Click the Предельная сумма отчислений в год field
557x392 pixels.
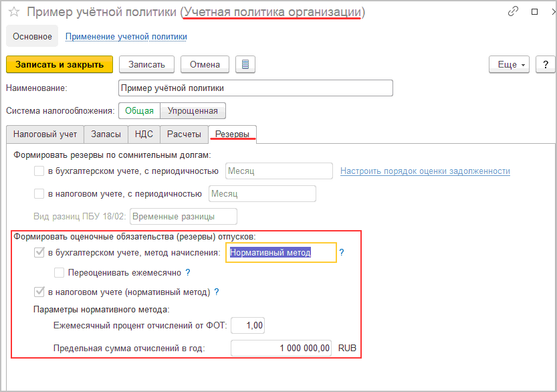pyautogui.click(x=281, y=348)
